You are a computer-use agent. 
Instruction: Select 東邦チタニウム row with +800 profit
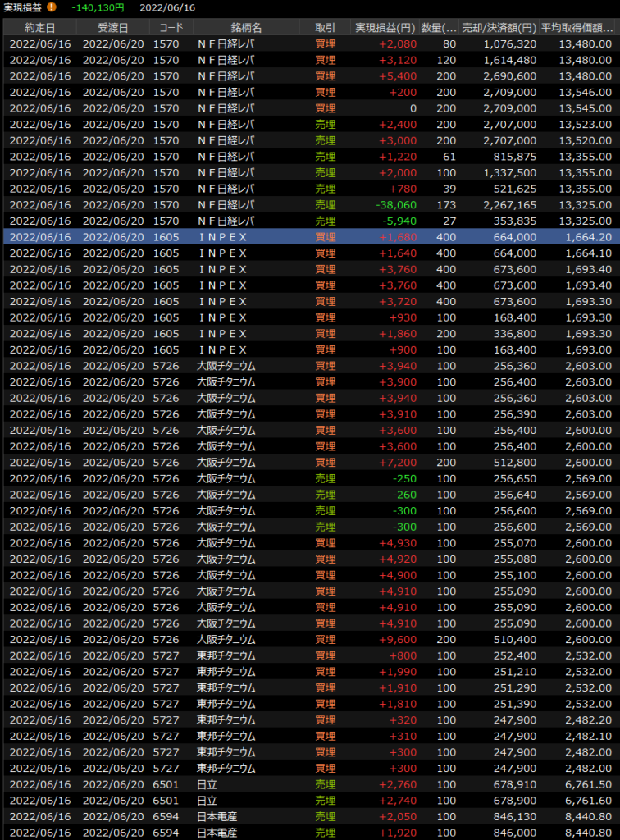310,655
